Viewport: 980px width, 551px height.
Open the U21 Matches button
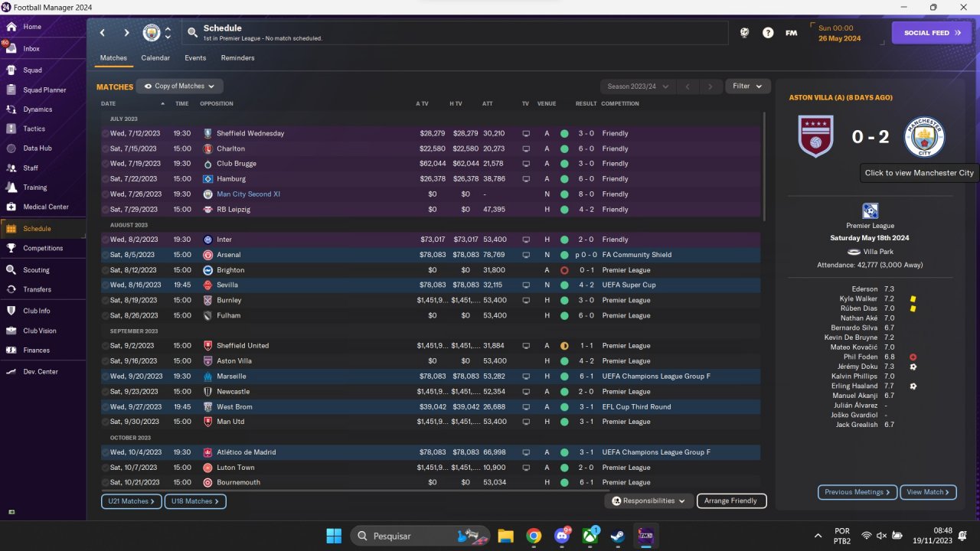coord(131,501)
